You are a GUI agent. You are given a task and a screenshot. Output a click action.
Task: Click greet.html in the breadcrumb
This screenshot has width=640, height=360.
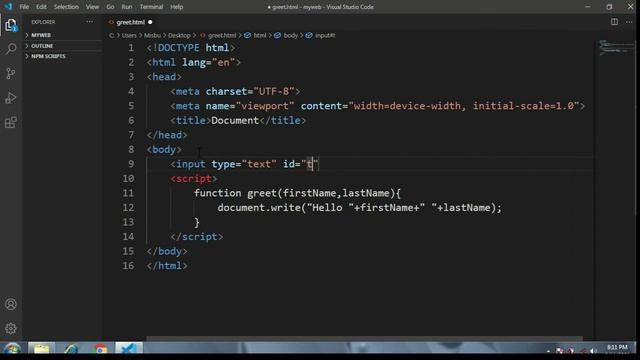(x=222, y=36)
